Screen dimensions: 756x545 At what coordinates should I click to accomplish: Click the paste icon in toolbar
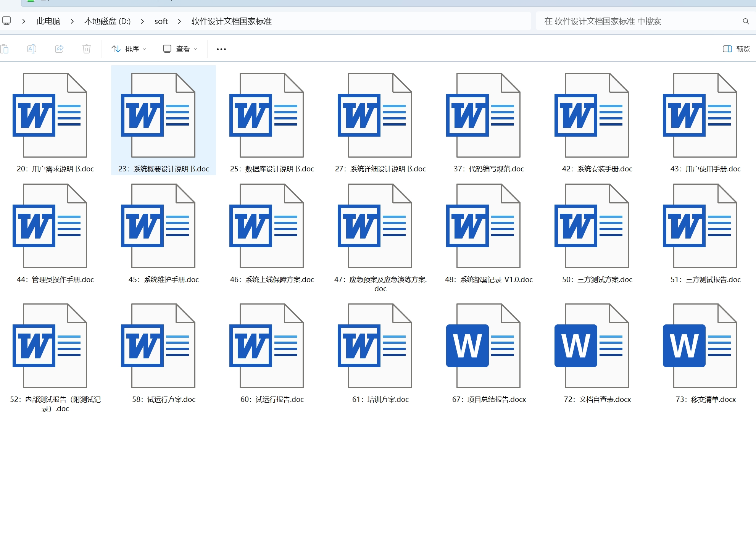[5, 49]
